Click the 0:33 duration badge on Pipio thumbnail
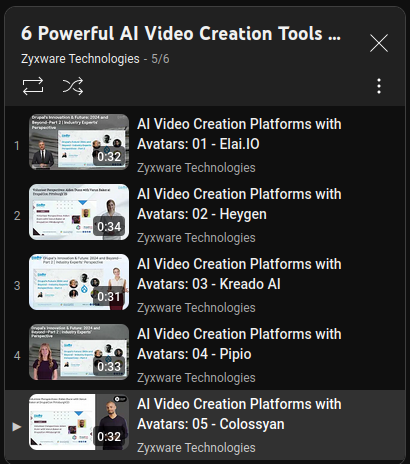 (x=109, y=367)
